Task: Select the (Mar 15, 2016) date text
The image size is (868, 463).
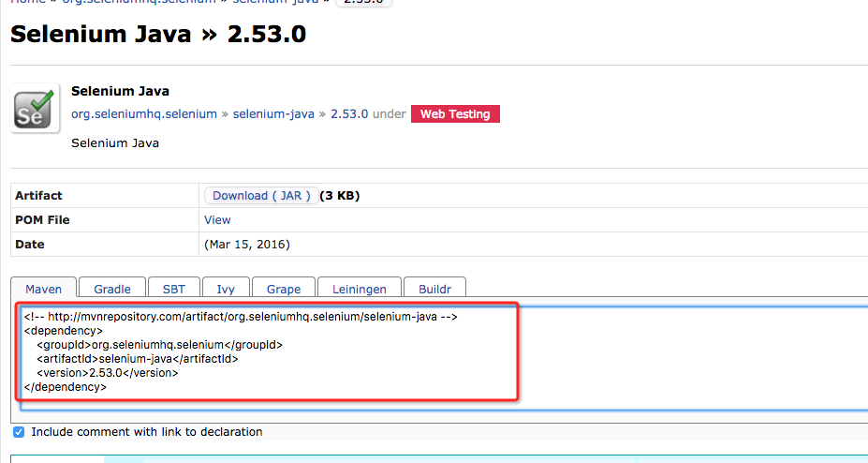Action: pos(247,245)
